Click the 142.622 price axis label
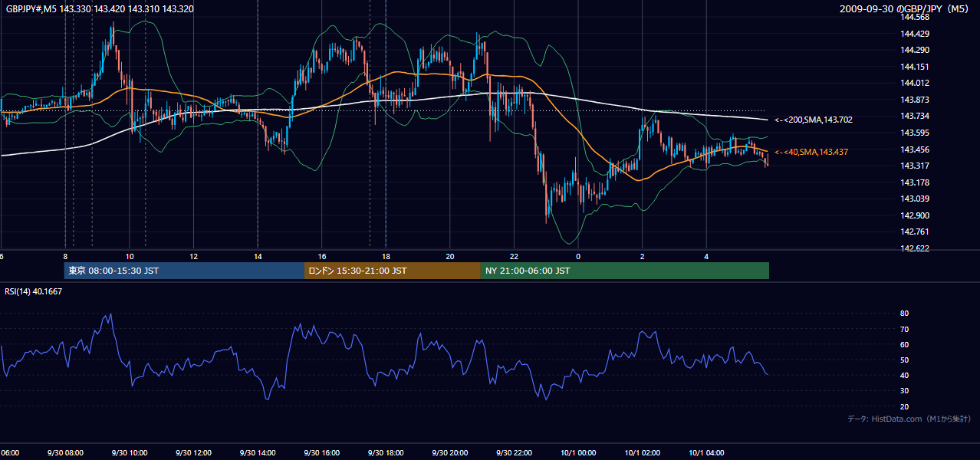980x460 pixels. tap(916, 248)
